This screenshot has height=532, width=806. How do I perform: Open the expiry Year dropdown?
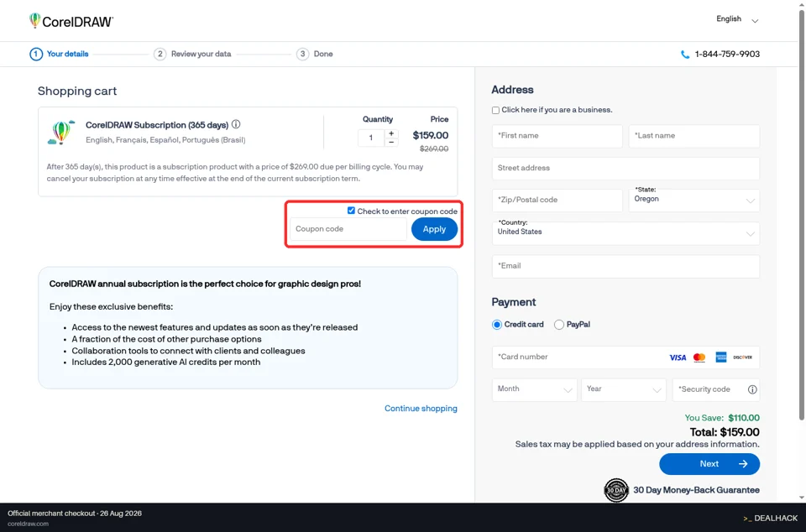coord(624,389)
